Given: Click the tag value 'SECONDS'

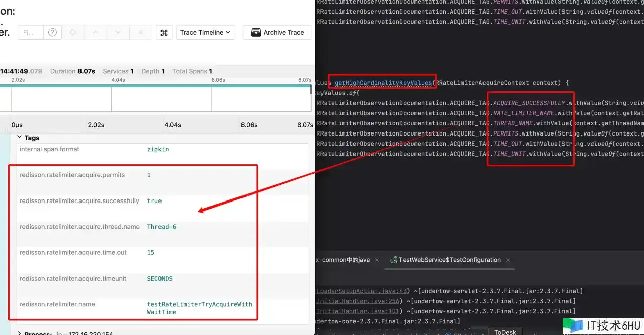Looking at the screenshot, I should 159,278.
